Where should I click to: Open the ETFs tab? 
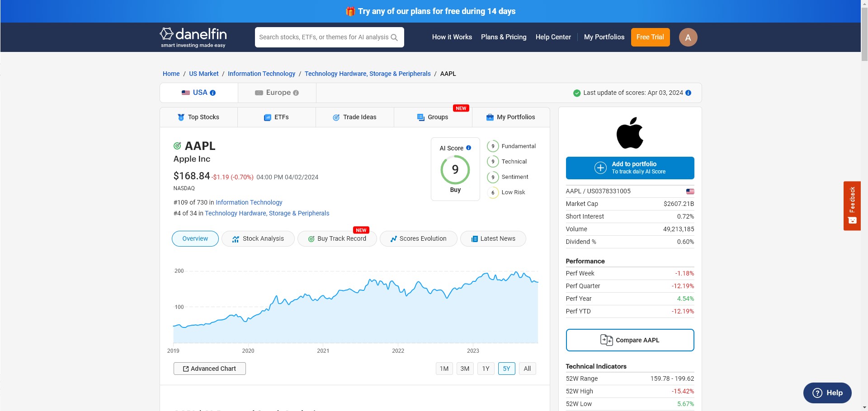click(276, 117)
